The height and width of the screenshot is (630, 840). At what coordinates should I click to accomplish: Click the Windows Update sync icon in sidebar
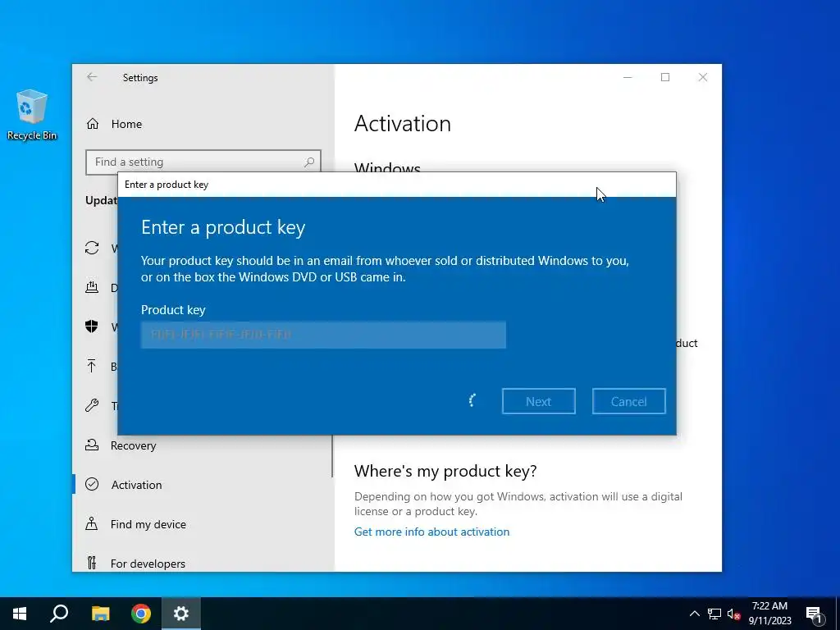pos(92,248)
